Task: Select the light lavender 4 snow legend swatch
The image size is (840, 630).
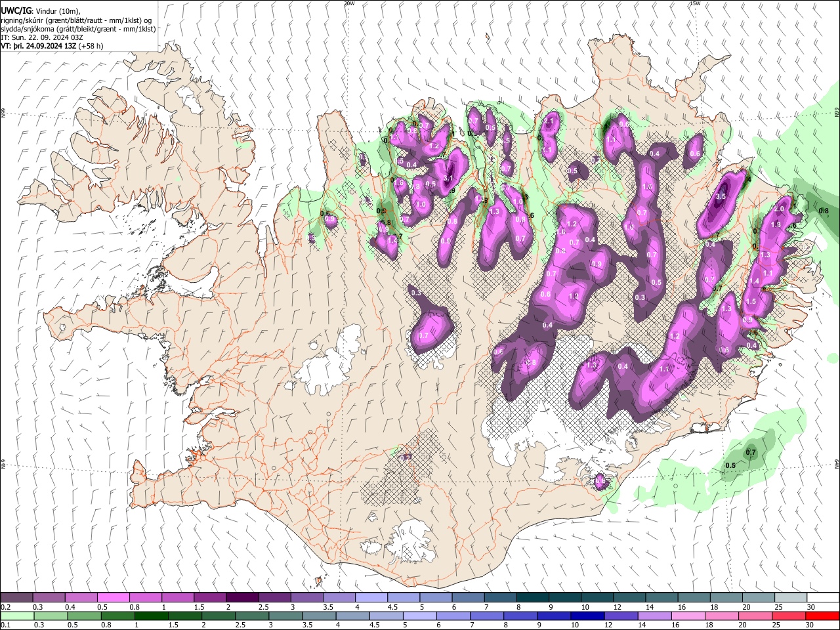Action: 370,597
